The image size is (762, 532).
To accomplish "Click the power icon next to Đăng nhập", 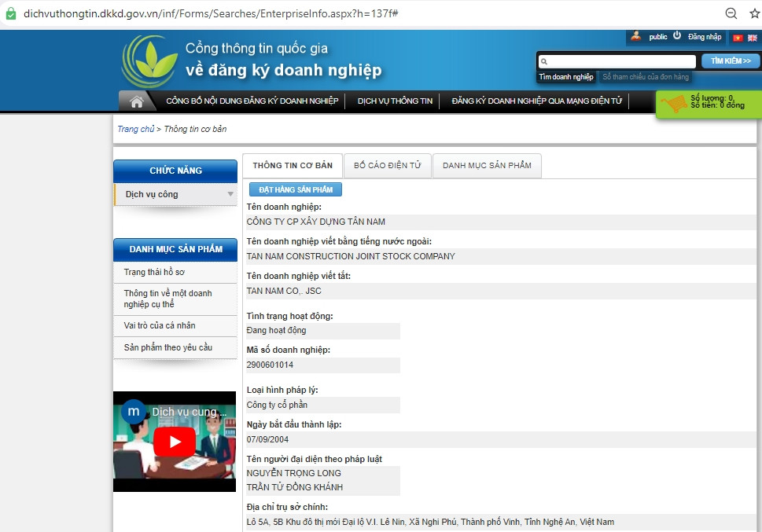I will 677,36.
